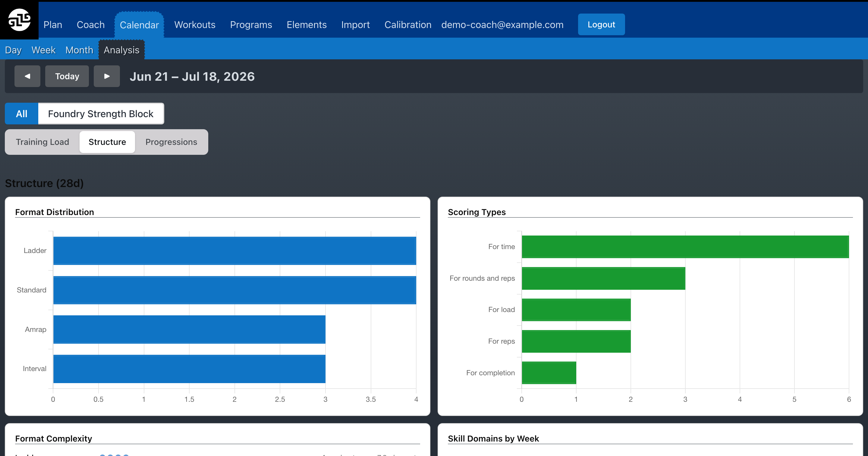Filter by Foundry Strength Block

pyautogui.click(x=101, y=114)
